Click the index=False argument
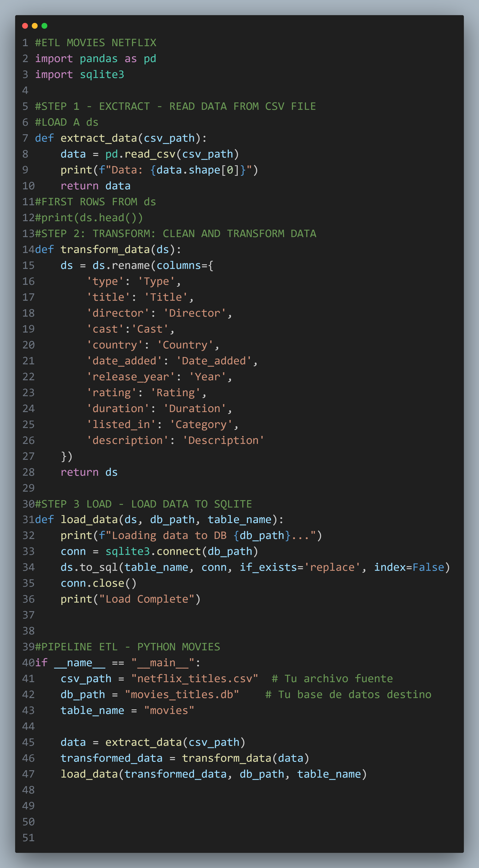The height and width of the screenshot is (868, 479). [409, 567]
